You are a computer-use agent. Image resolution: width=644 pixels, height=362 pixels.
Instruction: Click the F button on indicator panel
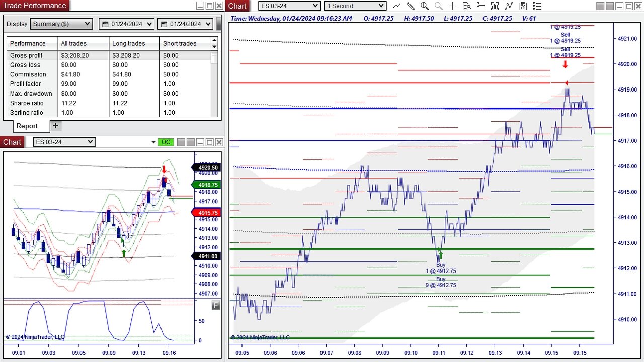[x=216, y=305]
